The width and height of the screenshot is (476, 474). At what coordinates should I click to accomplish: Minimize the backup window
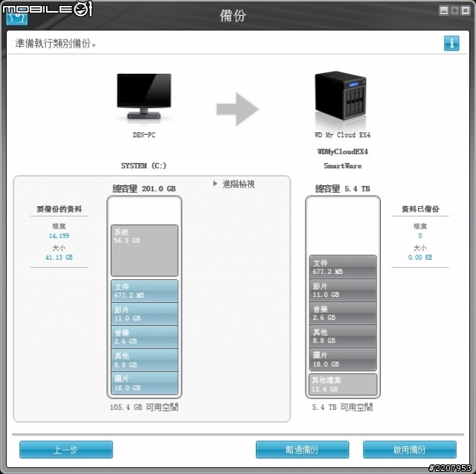pos(444,10)
